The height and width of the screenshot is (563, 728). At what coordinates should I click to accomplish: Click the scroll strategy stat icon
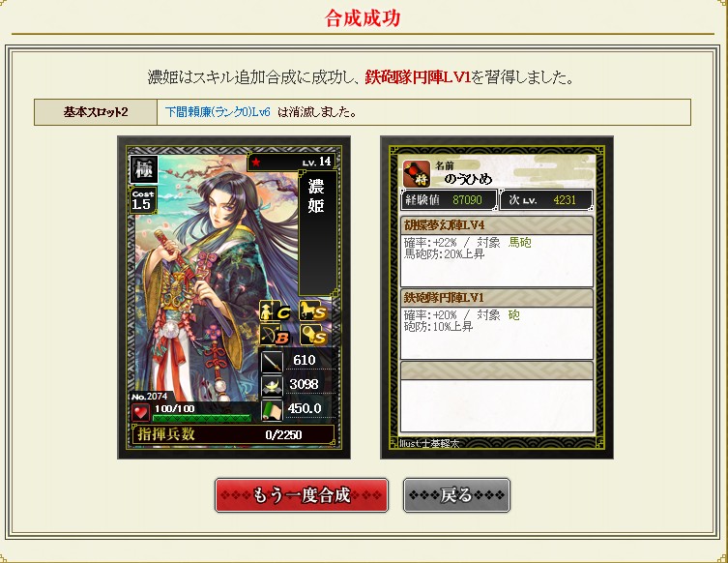tap(272, 410)
